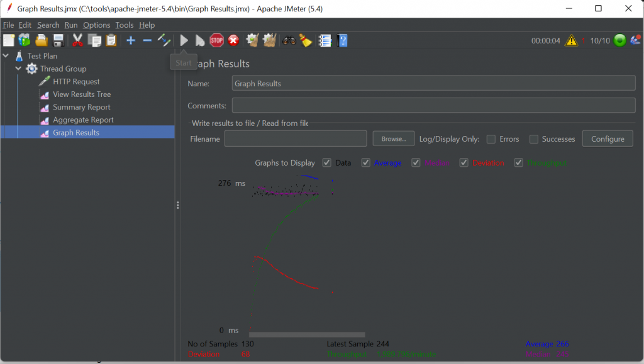Toggle the Average graph checkbox
Screen dimensions: 644x364
(x=366, y=162)
